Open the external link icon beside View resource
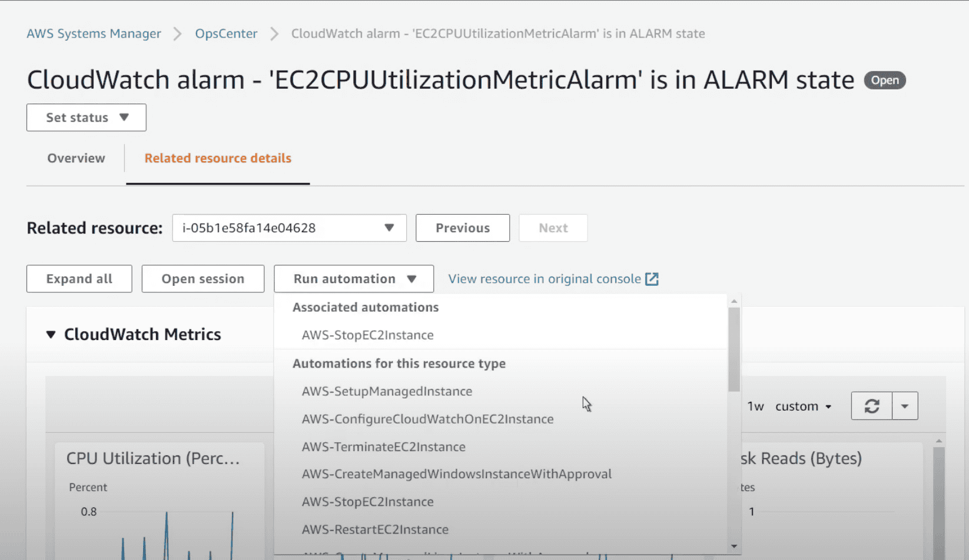Image resolution: width=969 pixels, height=560 pixels. tap(652, 279)
